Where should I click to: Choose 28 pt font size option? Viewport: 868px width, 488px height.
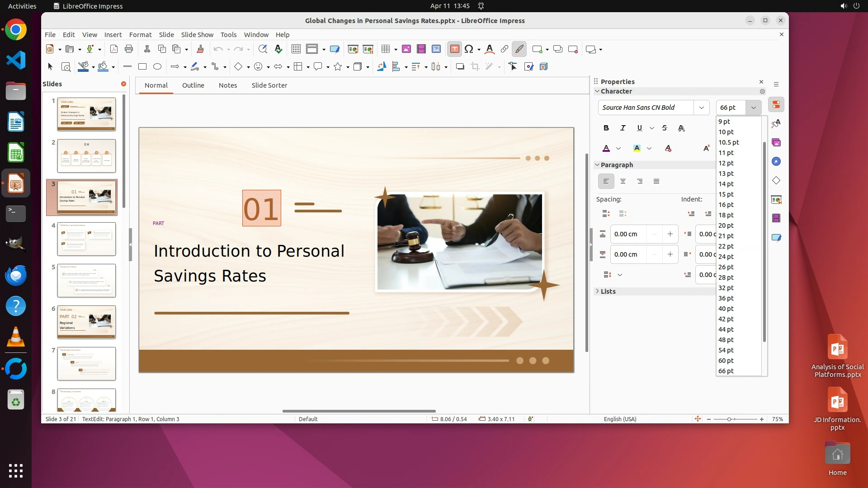726,277
